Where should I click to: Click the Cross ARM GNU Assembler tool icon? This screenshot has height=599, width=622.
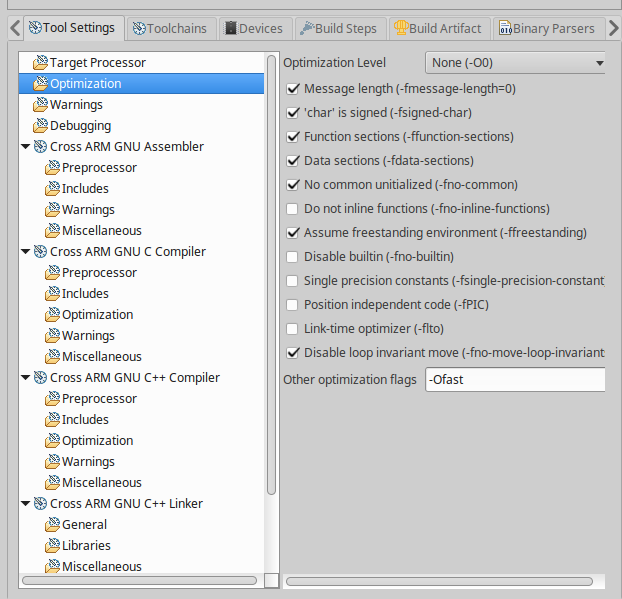(x=40, y=146)
